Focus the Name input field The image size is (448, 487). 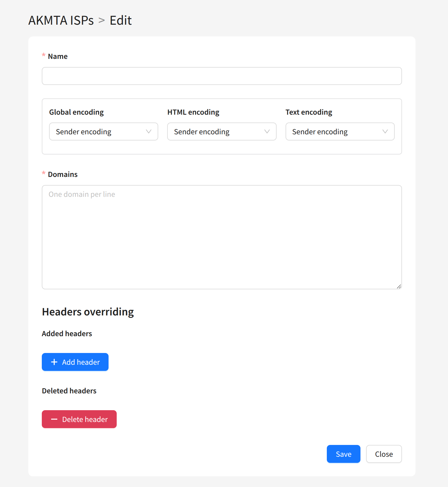222,76
